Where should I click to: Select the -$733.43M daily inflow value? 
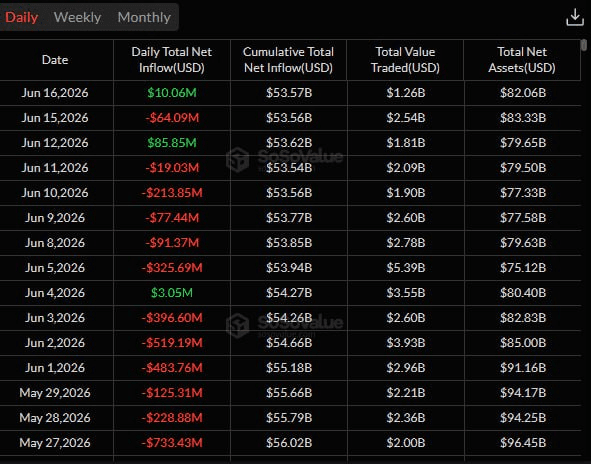pyautogui.click(x=172, y=443)
